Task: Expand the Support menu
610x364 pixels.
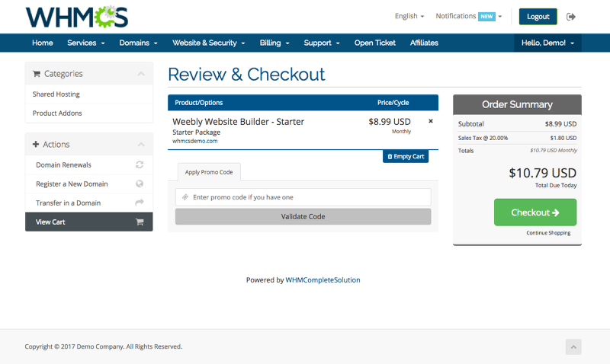Action: coord(322,43)
